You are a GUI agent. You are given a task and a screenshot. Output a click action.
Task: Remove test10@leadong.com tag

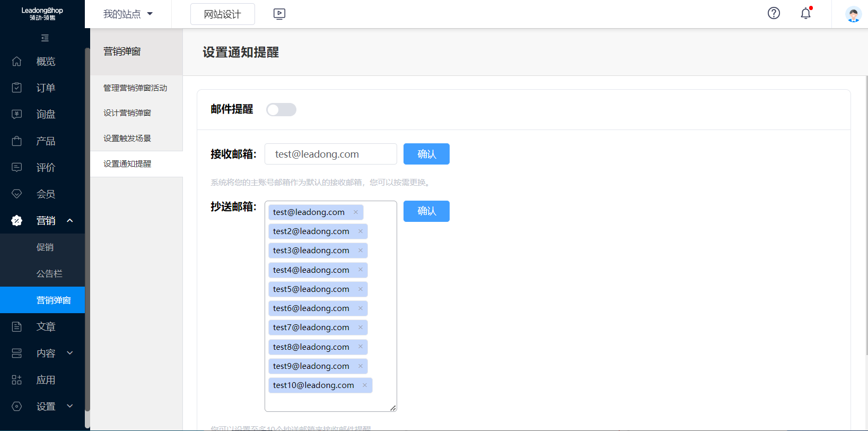365,385
